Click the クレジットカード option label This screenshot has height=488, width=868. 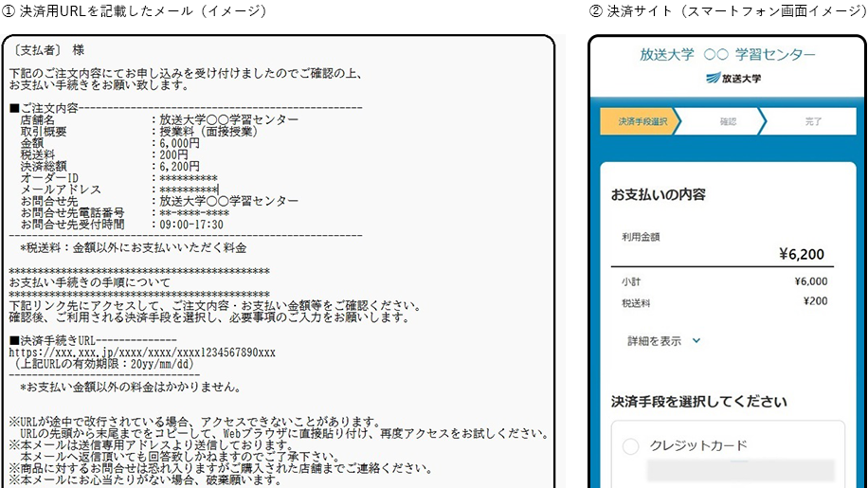pos(697,446)
